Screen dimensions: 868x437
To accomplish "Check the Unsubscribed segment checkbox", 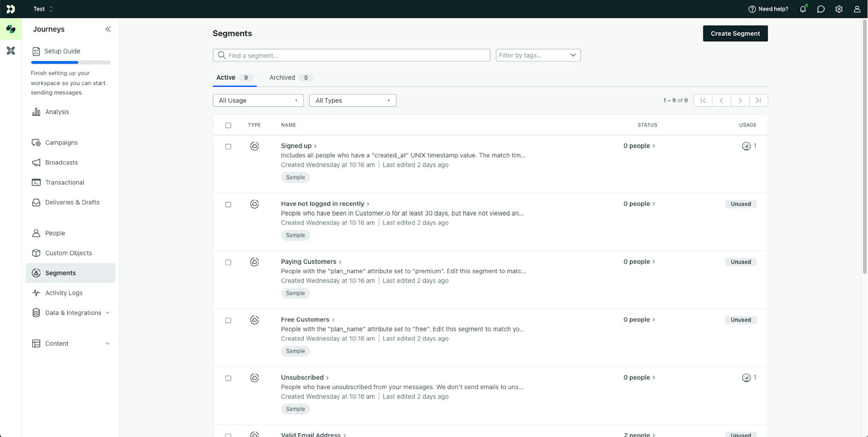I will click(228, 378).
